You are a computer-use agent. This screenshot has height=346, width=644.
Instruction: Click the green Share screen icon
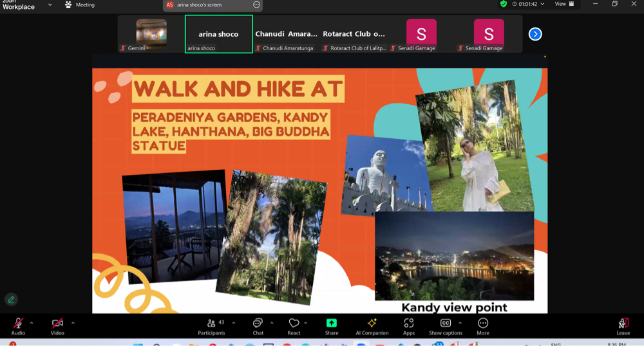[332, 323]
